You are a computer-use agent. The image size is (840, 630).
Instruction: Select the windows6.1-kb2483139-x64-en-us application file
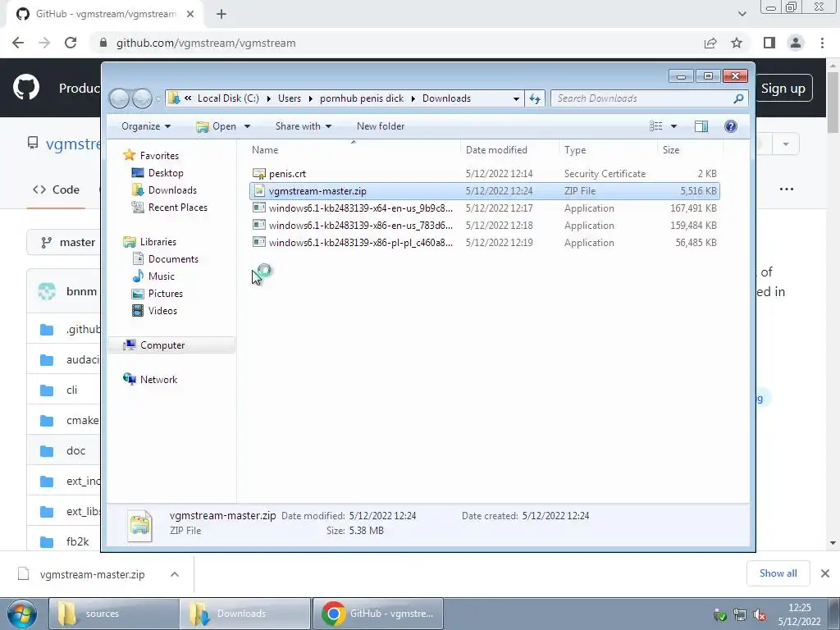coord(484,208)
